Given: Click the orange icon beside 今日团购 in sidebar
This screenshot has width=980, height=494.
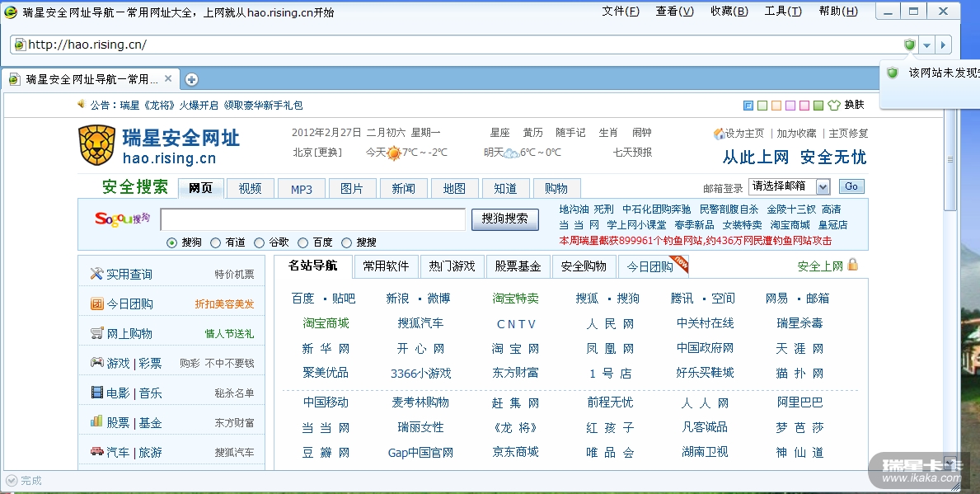Looking at the screenshot, I should (x=96, y=303).
